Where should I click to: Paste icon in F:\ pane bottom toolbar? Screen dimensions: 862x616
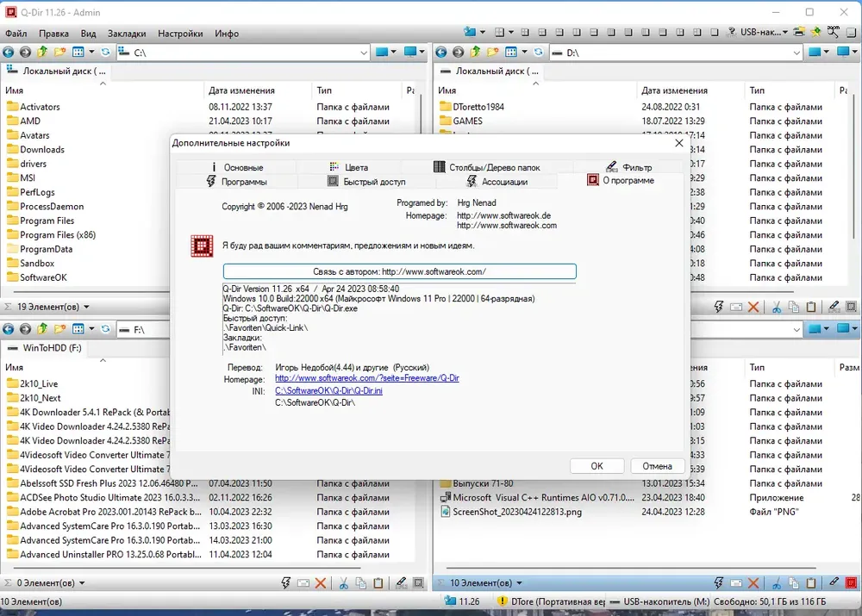coord(378,583)
